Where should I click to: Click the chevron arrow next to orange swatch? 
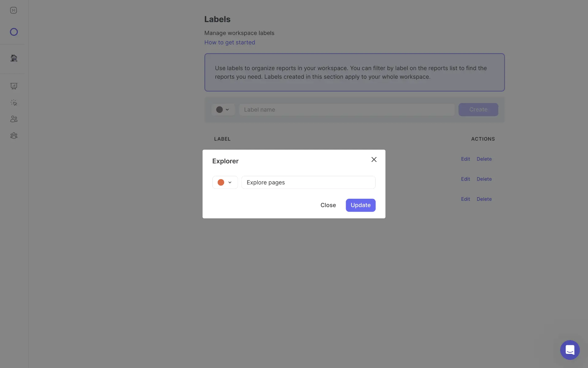[x=230, y=182]
